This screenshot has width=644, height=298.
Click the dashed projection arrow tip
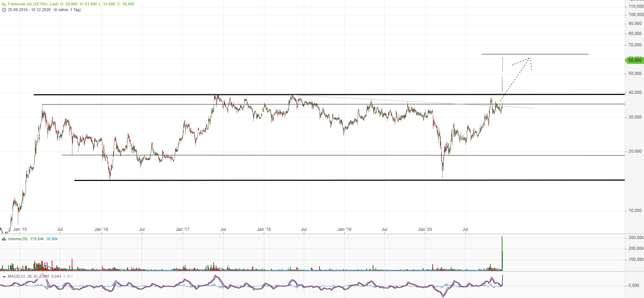(x=530, y=58)
